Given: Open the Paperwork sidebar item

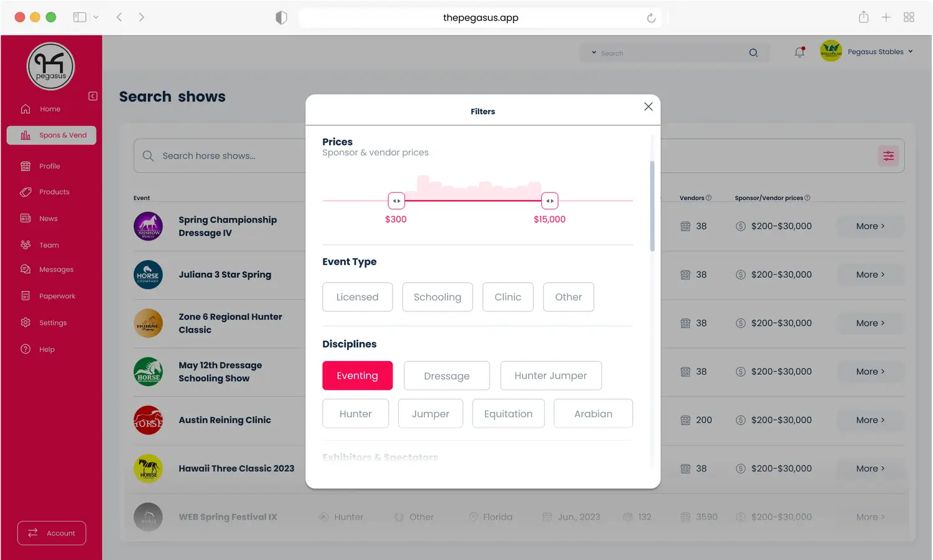Looking at the screenshot, I should point(57,296).
